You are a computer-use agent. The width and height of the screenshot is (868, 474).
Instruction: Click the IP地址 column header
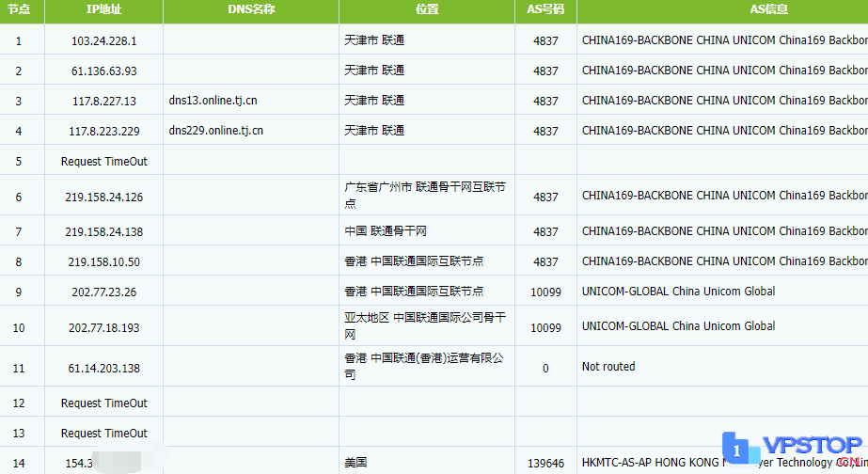coord(104,9)
